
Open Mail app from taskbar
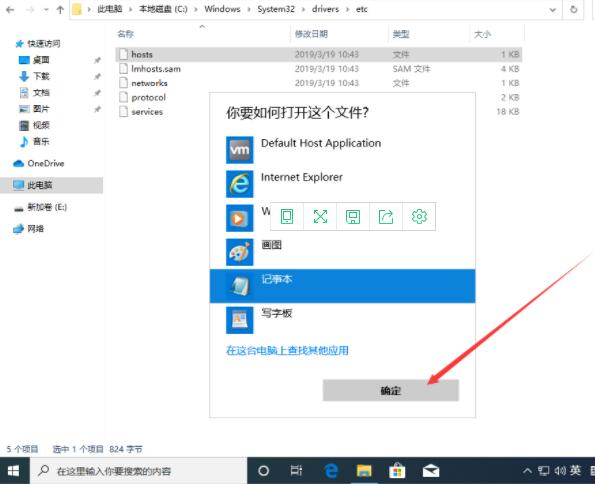(x=431, y=471)
